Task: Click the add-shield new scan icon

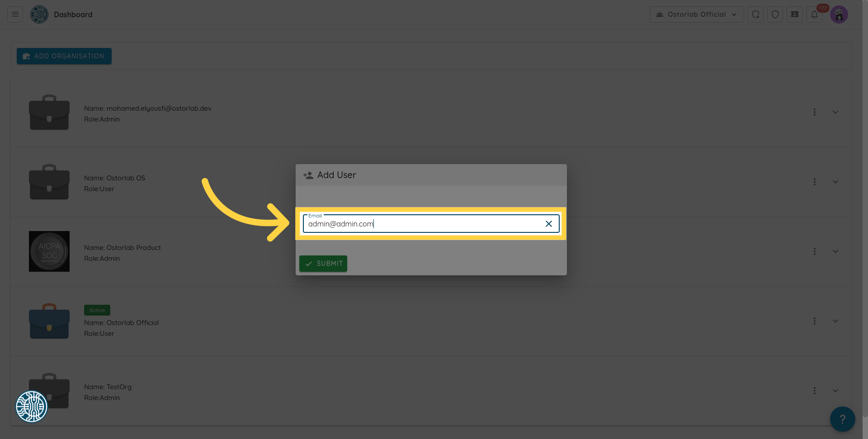Action: (x=755, y=14)
